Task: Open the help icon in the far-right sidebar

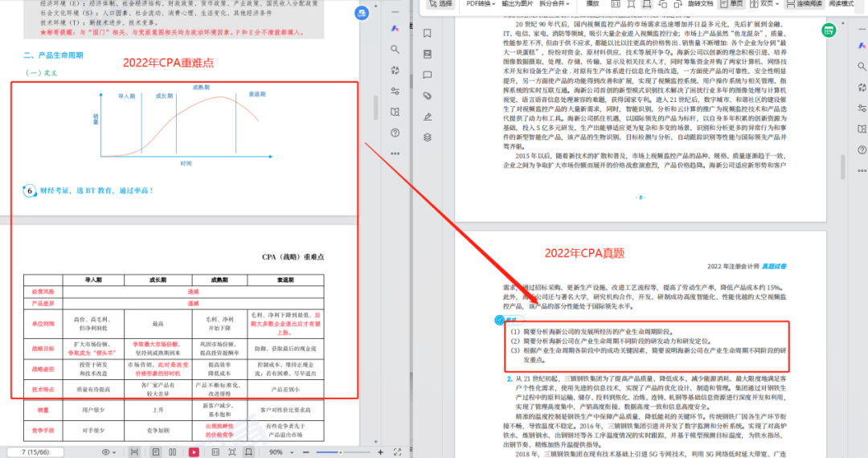Action: click(x=862, y=150)
